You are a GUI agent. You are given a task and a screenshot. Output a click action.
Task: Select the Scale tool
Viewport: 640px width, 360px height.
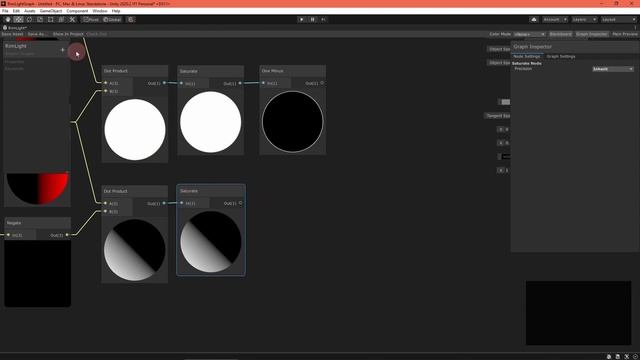40,20
